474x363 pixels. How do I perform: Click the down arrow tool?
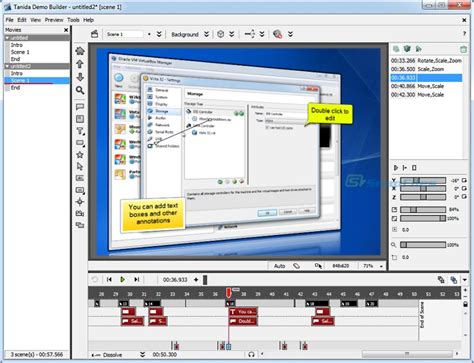coord(80,77)
